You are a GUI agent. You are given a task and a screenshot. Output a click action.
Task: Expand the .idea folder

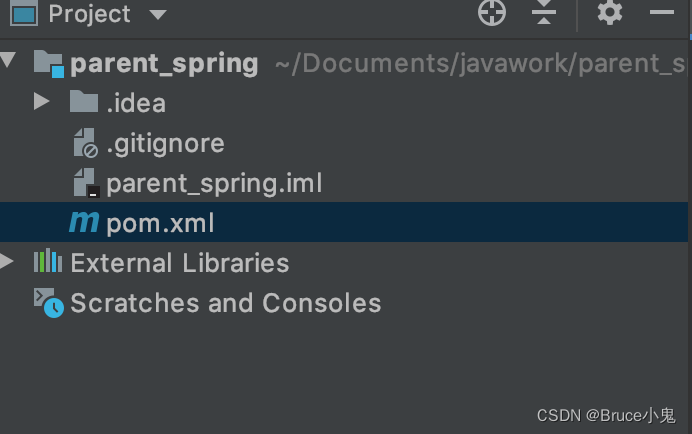click(41, 102)
